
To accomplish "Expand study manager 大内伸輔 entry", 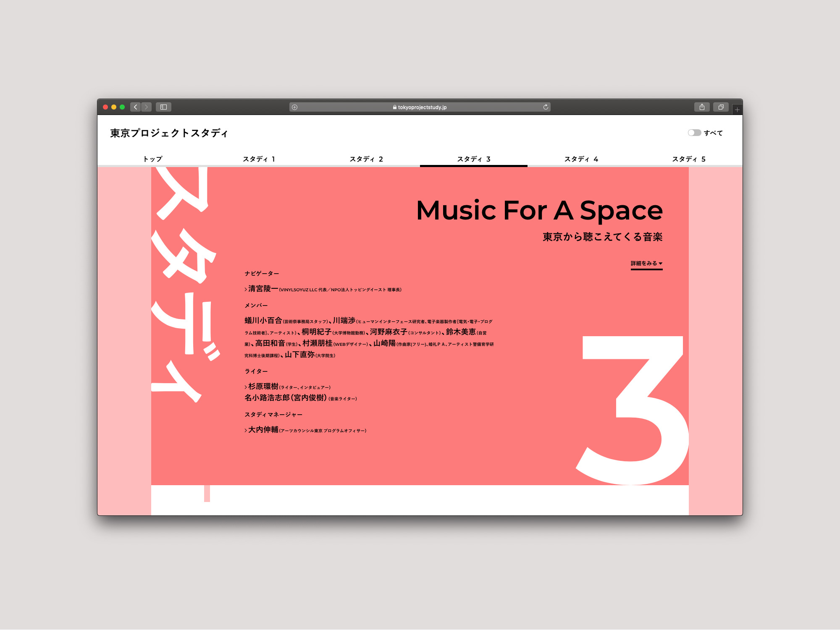I will (x=263, y=430).
